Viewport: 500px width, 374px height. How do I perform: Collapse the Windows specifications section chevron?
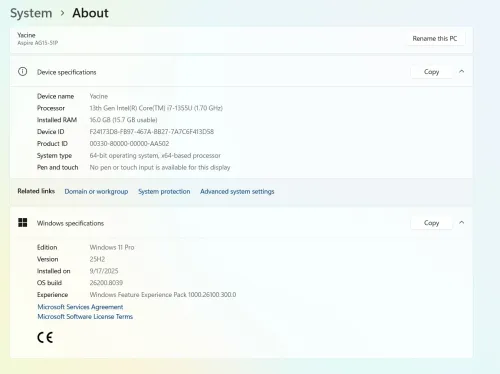462,223
